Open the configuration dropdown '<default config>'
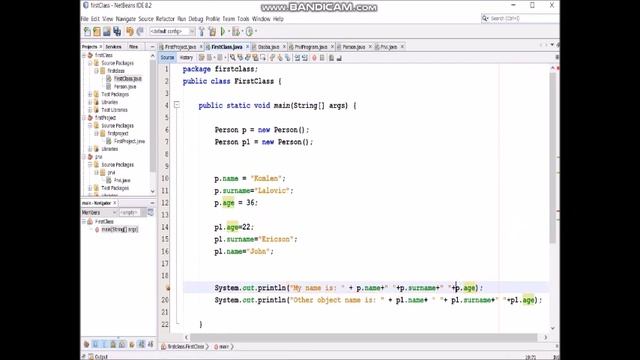This screenshot has height=360, width=640. (172, 31)
